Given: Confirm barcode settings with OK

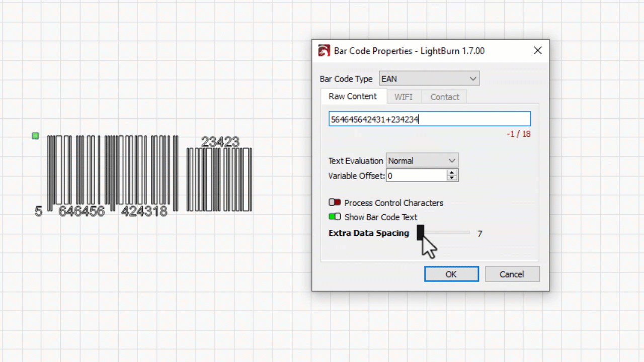Looking at the screenshot, I should (x=451, y=274).
